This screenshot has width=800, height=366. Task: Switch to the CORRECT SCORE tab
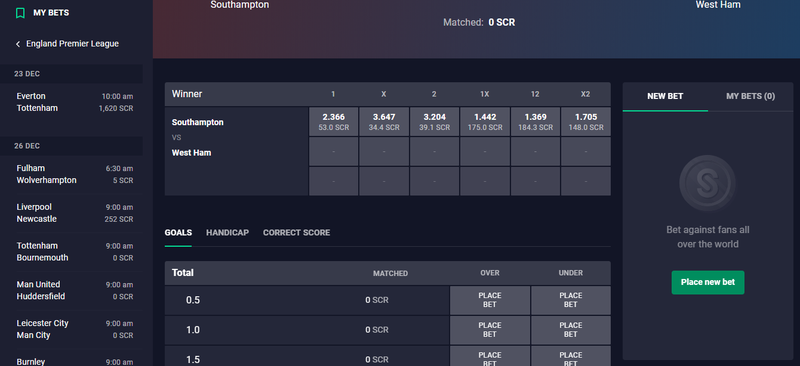[296, 233]
